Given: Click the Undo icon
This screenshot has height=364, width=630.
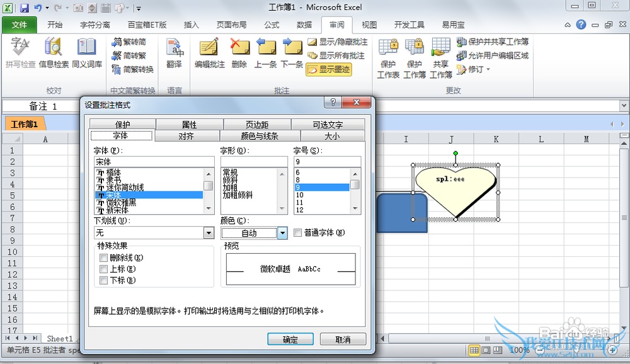Looking at the screenshot, I should coord(38,8).
